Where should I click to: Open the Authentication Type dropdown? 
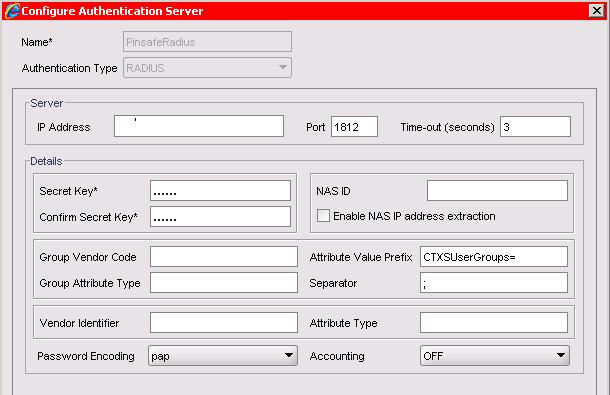pos(207,68)
